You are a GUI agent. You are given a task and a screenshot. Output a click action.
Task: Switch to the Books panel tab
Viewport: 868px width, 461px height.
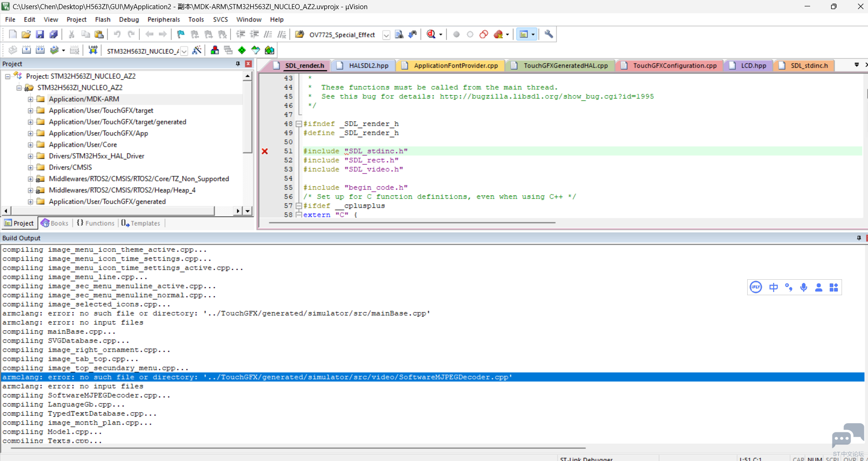[x=55, y=223]
